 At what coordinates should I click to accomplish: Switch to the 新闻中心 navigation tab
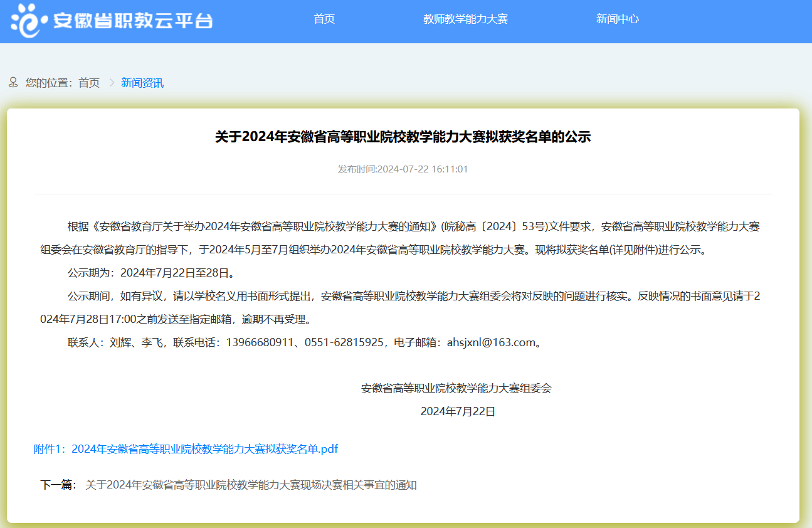pos(617,19)
